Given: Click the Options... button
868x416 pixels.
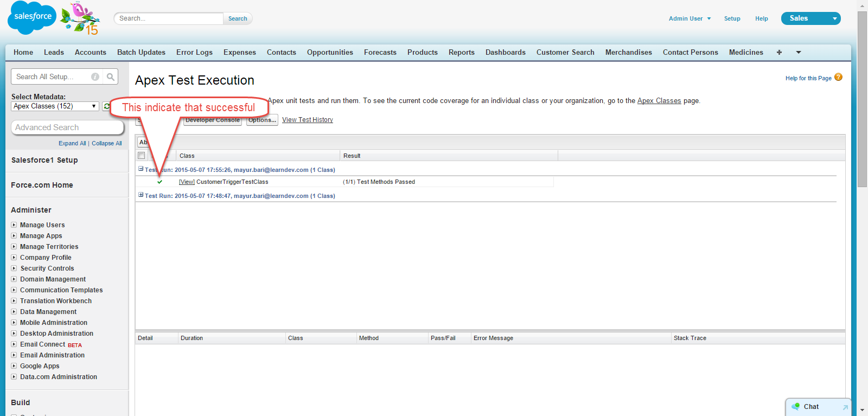Looking at the screenshot, I should pos(262,120).
